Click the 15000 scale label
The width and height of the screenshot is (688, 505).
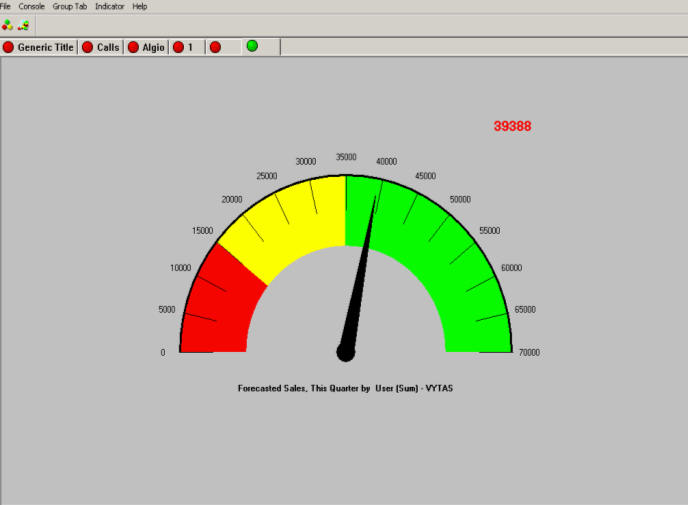[202, 231]
